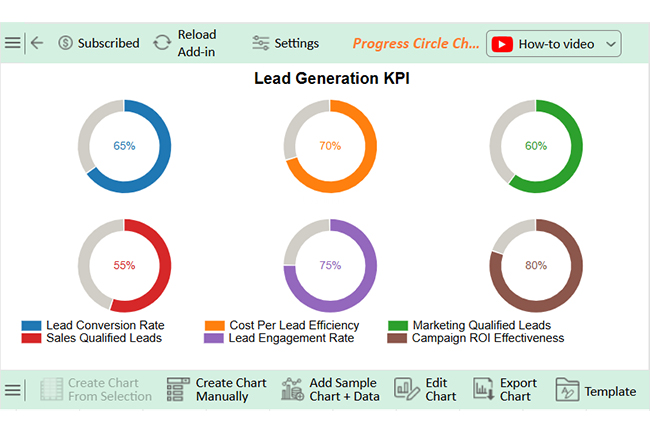
Task: Click the Progress Circle Chart title
Action: point(416,44)
